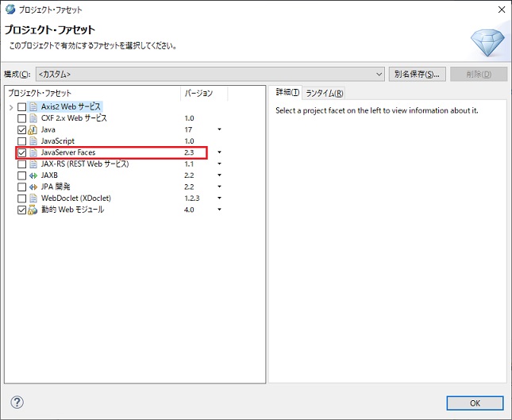Click the 動的 Web モジュール facet icon
Screen dimensions: 512x420
point(33,210)
